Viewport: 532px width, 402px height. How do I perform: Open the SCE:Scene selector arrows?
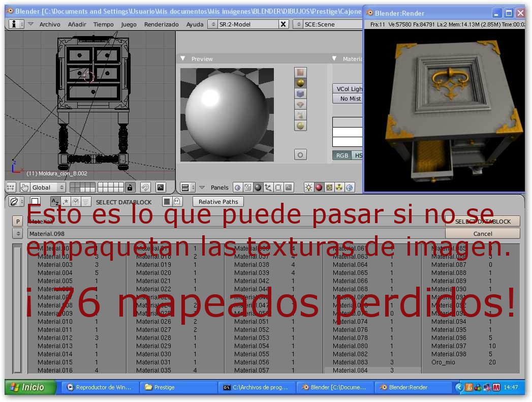click(x=298, y=24)
